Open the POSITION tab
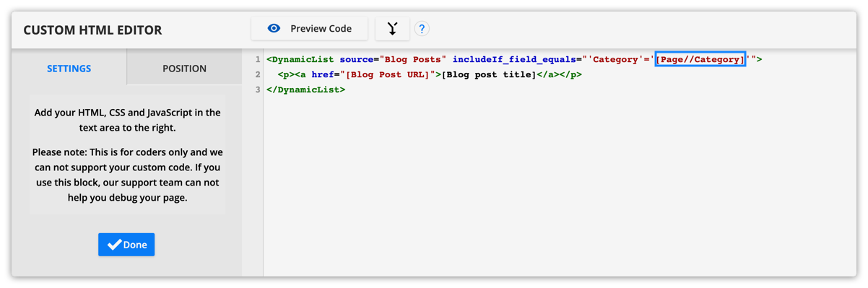 tap(184, 68)
